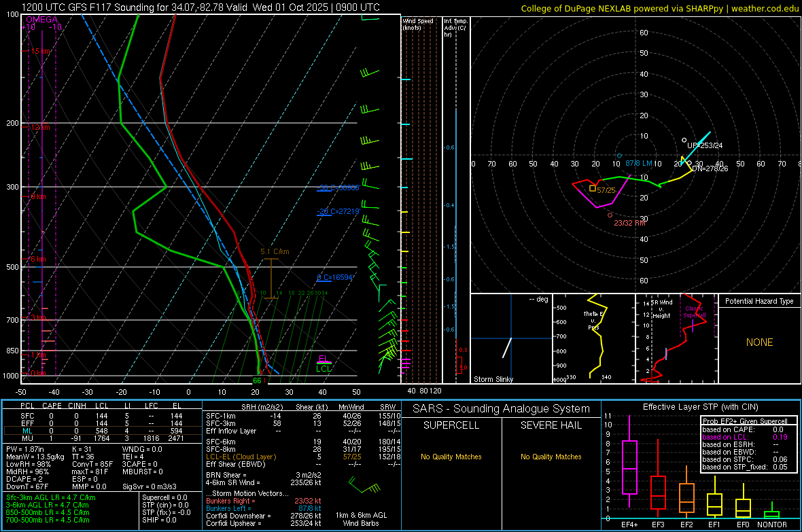The height and width of the screenshot is (532, 802).
Task: Select the EFF parcel row
Action: pos(102,423)
